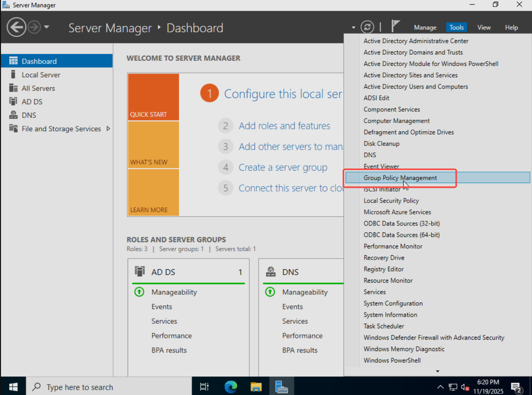Open Services in AD DS tile
The image size is (532, 395).
164,321
